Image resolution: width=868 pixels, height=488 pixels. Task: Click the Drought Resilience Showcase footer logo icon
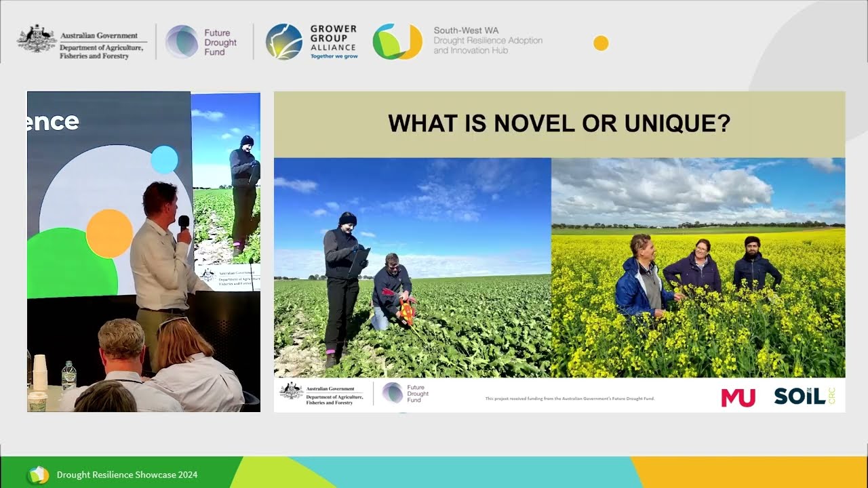[x=38, y=474]
